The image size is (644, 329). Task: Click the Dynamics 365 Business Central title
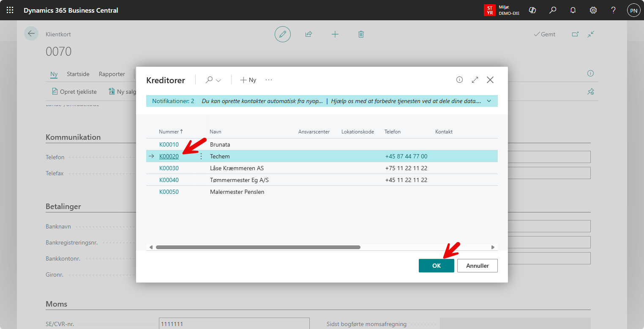tap(71, 10)
